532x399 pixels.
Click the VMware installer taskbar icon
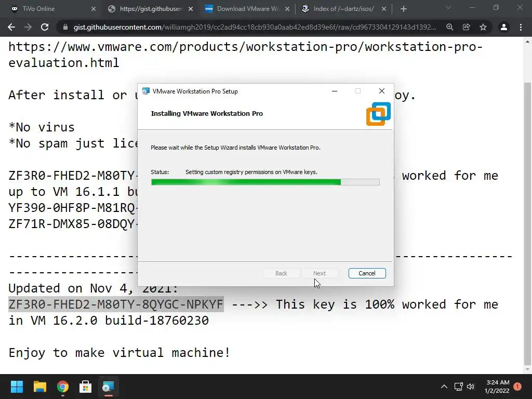click(x=108, y=387)
